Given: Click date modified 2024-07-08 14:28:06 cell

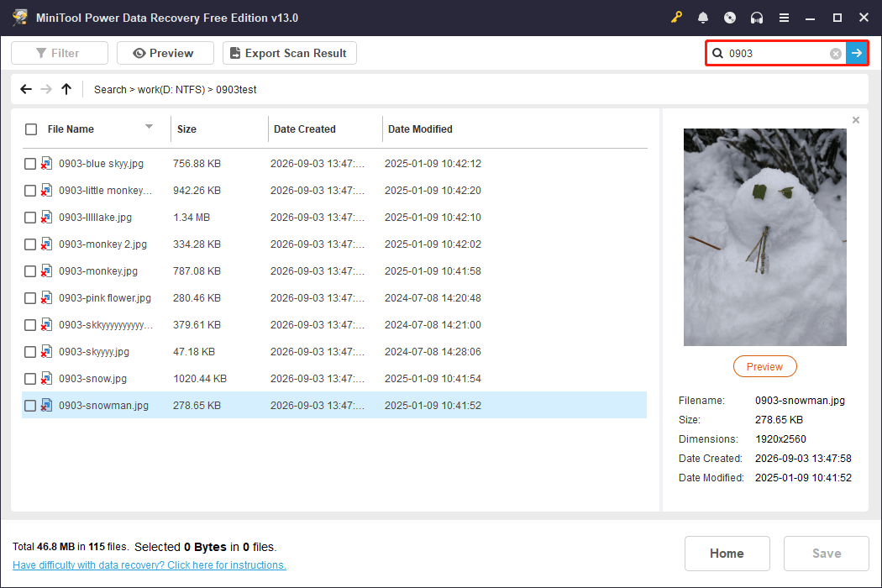Looking at the screenshot, I should 433,352.
